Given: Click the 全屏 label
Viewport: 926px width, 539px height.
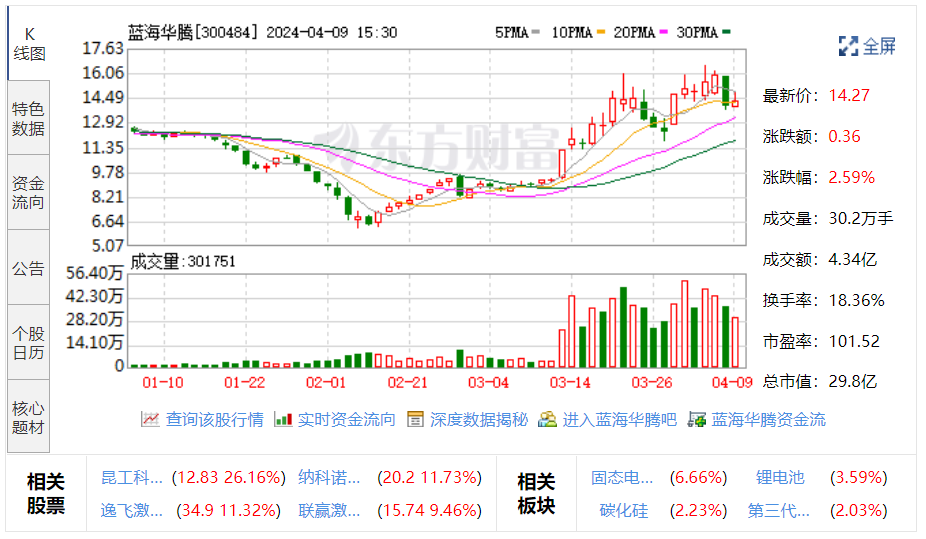Looking at the screenshot, I should [879, 46].
